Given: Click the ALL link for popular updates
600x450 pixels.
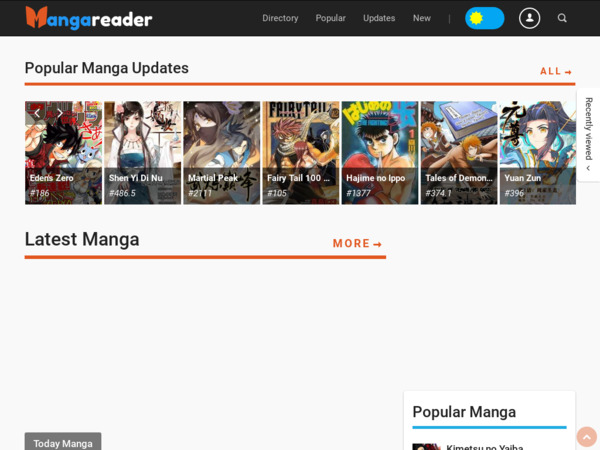Looking at the screenshot, I should [x=555, y=72].
